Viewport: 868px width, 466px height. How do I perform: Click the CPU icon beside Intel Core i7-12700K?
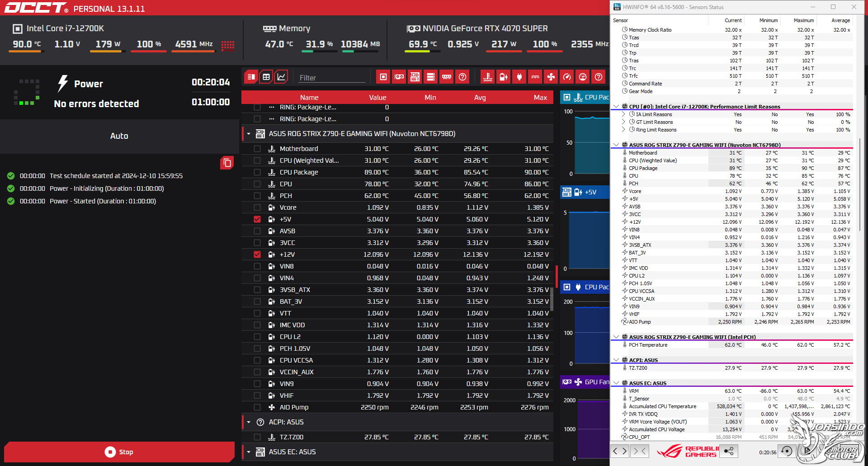point(18,29)
